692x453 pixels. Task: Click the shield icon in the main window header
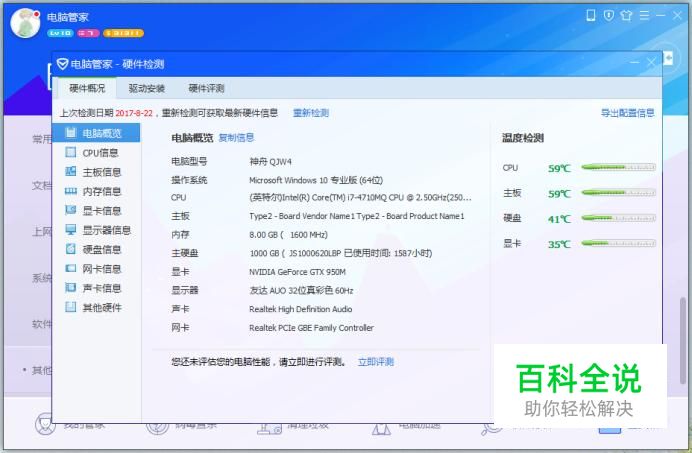click(609, 16)
